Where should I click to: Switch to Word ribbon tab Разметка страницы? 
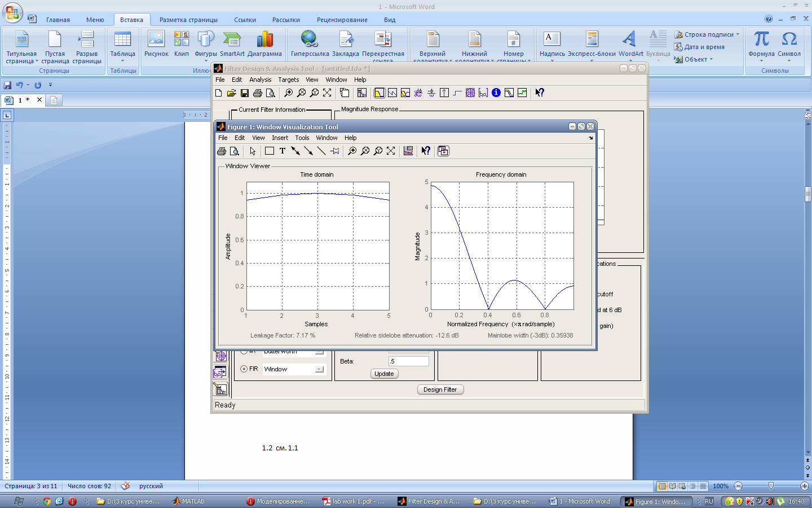(x=188, y=20)
